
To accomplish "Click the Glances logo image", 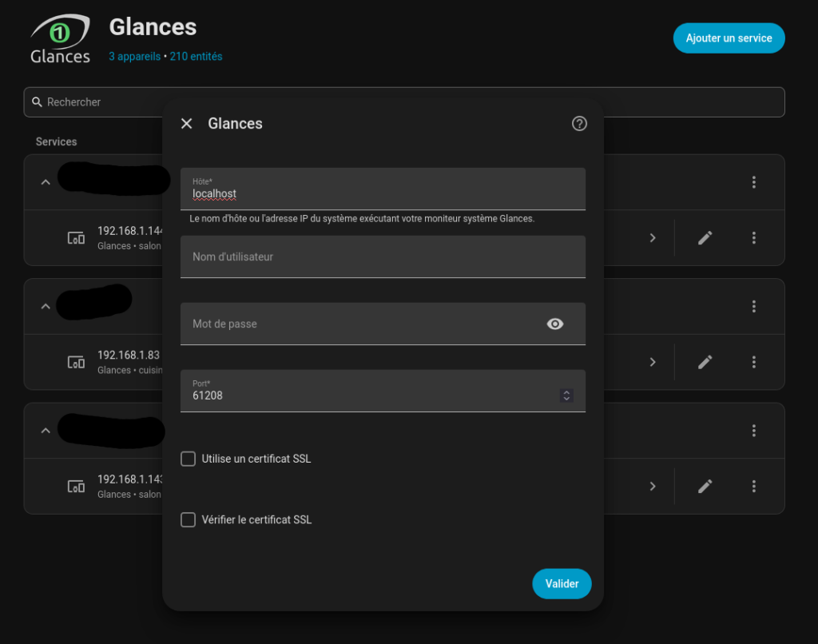I will pyautogui.click(x=60, y=38).
